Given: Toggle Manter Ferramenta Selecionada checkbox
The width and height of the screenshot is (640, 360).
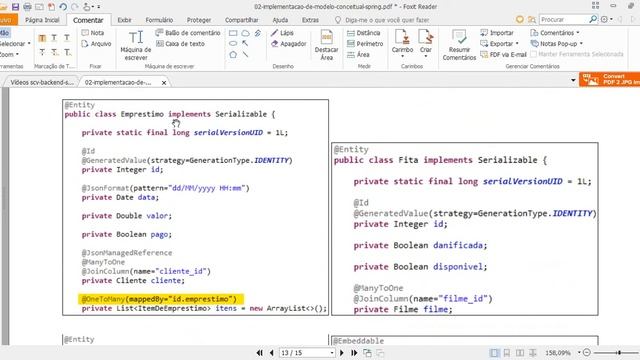Looking at the screenshot, I should (x=533, y=54).
